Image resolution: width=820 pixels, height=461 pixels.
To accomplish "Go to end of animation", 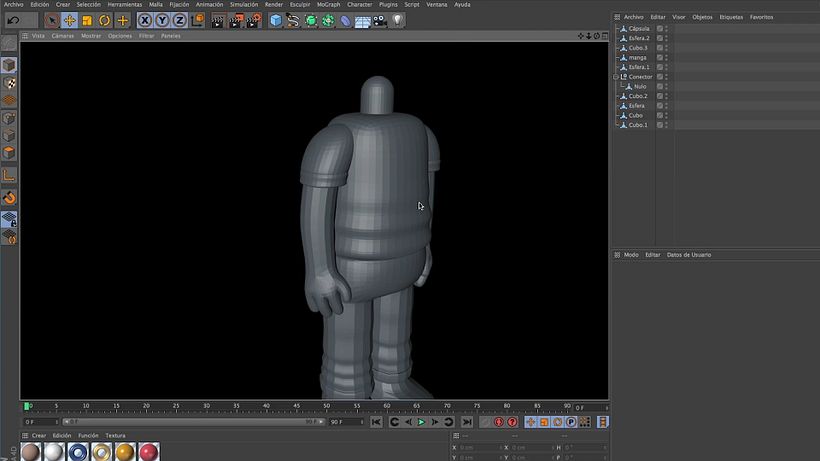I will 467,422.
